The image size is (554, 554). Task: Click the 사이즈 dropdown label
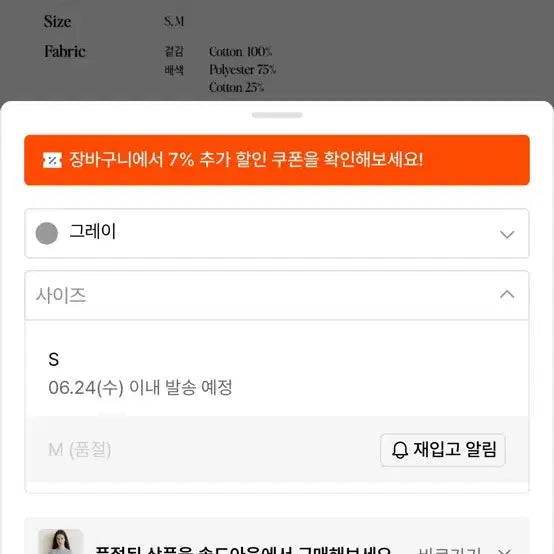[x=61, y=295]
